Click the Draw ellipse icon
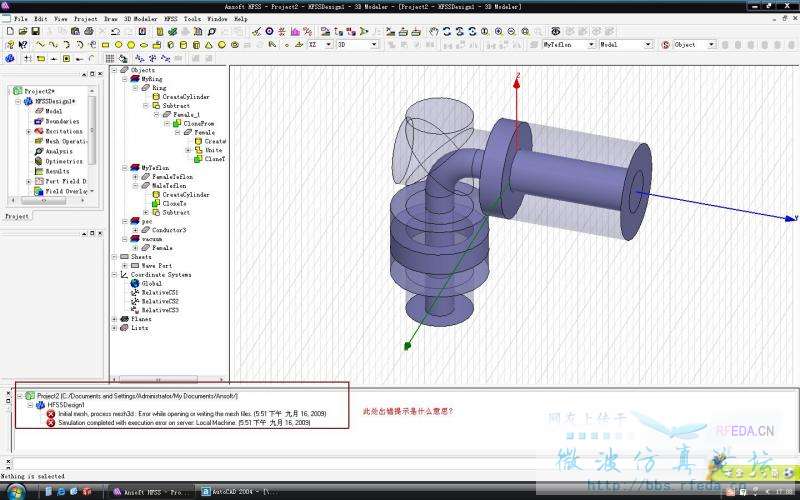 coord(144,45)
